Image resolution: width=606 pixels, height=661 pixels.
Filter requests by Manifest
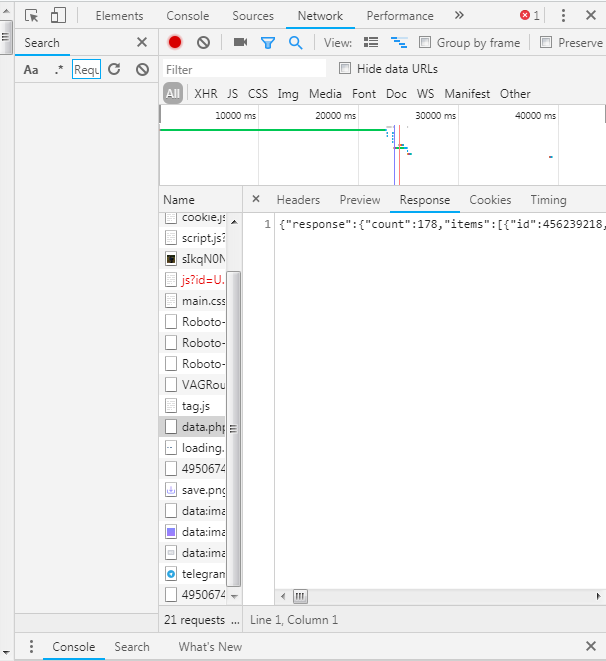tap(467, 94)
